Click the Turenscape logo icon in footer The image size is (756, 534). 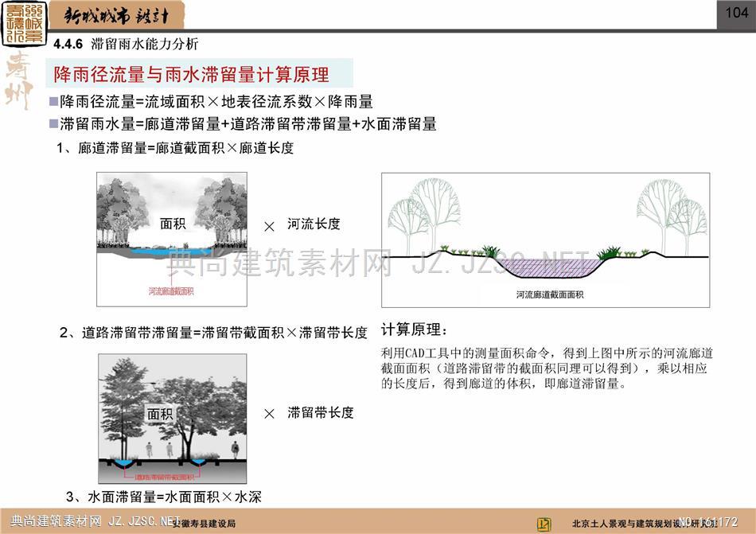pyautogui.click(x=544, y=523)
